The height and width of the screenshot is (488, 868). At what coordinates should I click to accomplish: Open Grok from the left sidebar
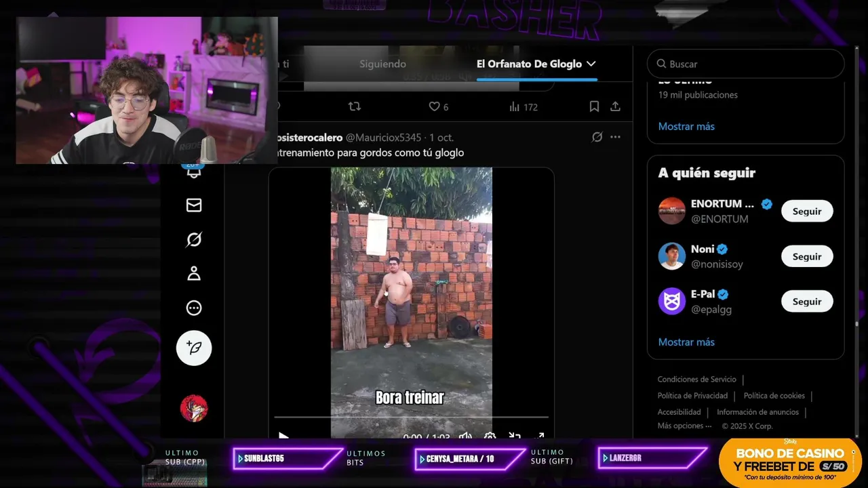[194, 239]
